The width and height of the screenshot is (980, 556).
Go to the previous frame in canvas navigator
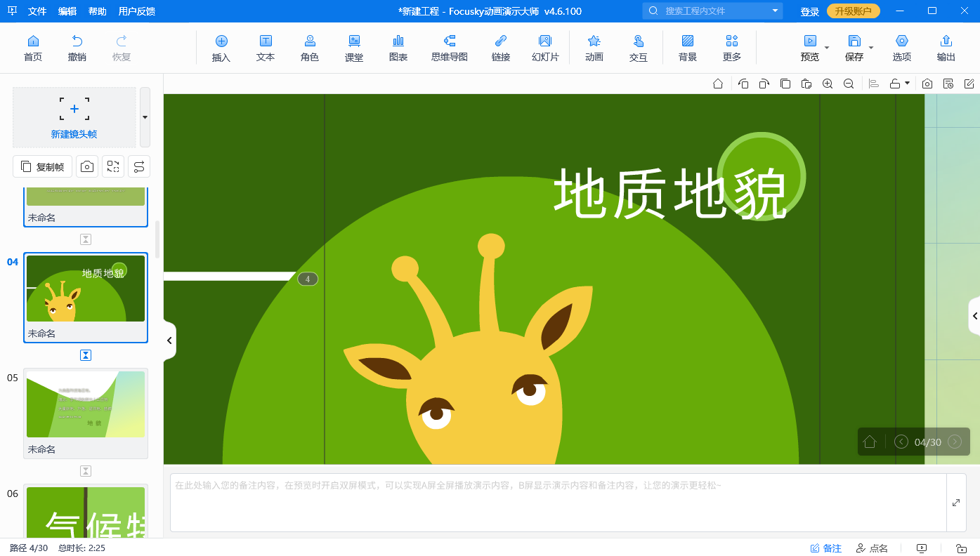click(x=901, y=442)
